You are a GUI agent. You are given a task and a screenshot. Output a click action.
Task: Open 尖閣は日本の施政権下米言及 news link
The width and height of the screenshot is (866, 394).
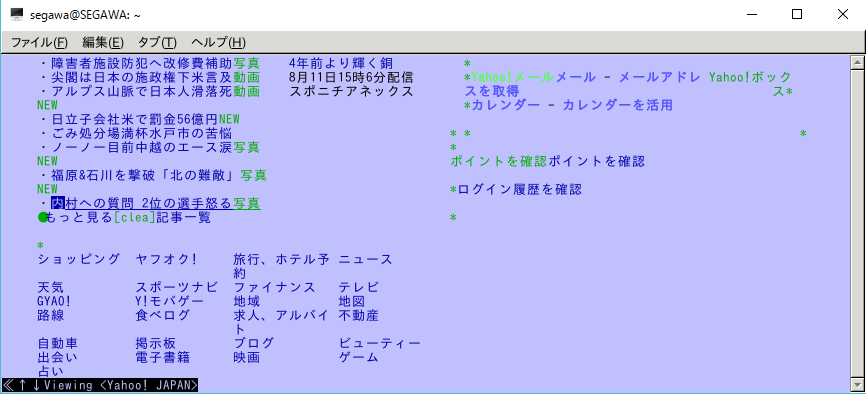(x=142, y=77)
